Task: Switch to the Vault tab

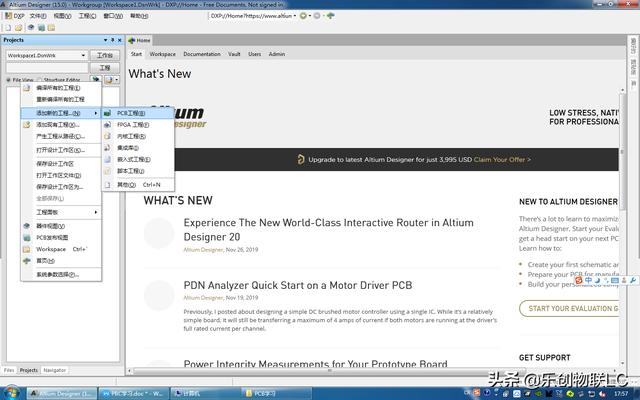Action: click(x=234, y=54)
